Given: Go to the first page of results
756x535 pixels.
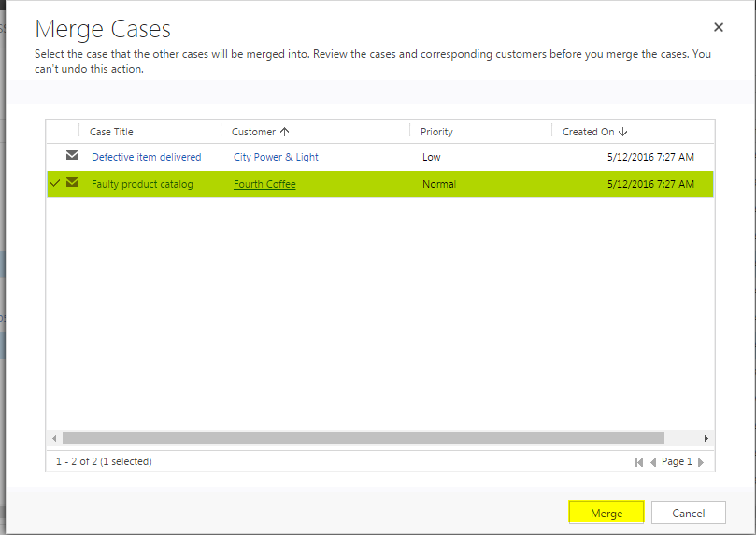Looking at the screenshot, I should (x=639, y=462).
